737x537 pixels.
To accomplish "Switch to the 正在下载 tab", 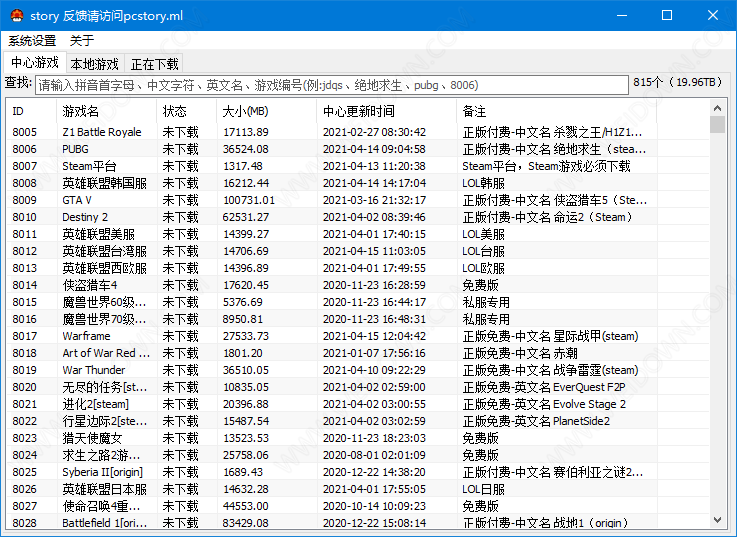I will pos(154,64).
